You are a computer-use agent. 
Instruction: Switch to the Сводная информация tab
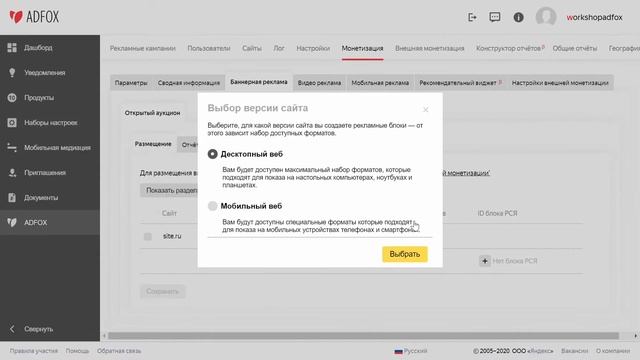point(189,83)
